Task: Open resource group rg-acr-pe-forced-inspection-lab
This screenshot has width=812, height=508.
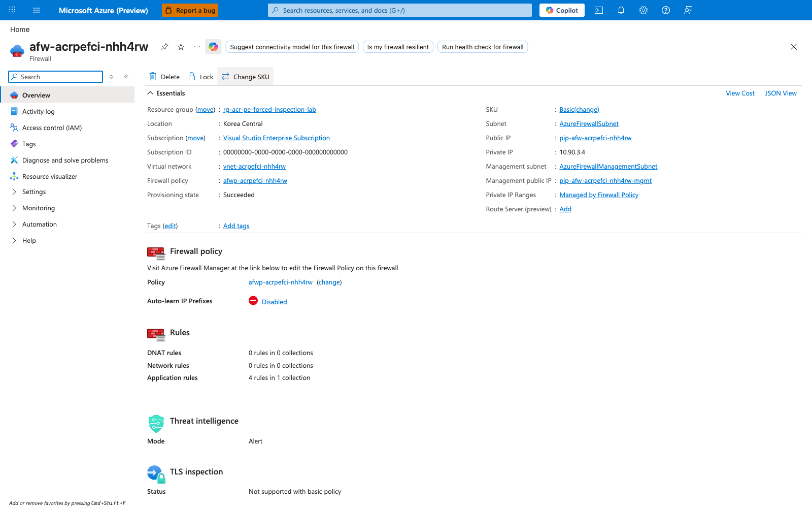Action: point(269,109)
